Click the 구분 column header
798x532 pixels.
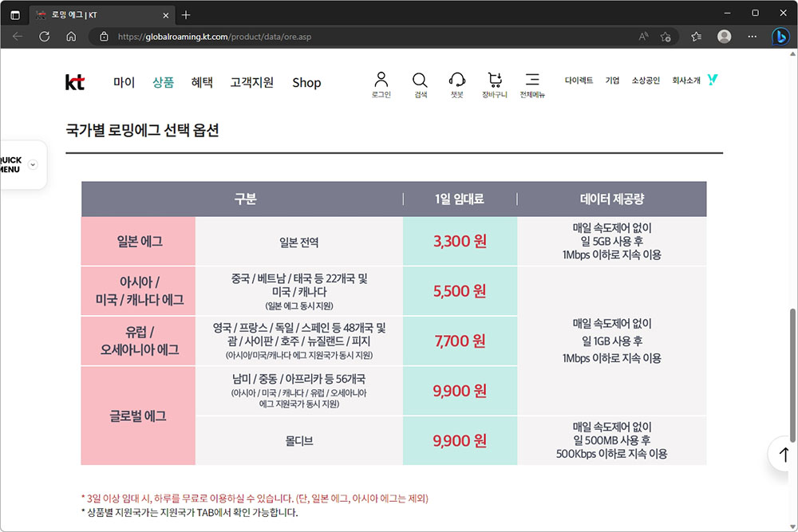coord(245,199)
